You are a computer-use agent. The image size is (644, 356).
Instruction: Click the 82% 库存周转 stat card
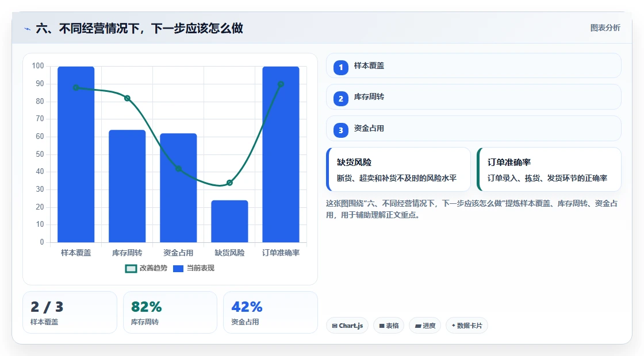[170, 312]
